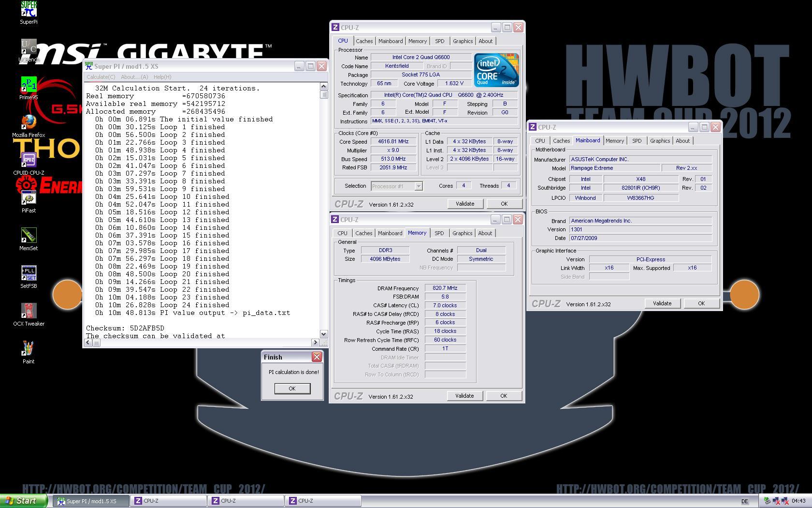This screenshot has height=508, width=812.
Task: Click OK in the CPU tab window
Action: click(504, 204)
